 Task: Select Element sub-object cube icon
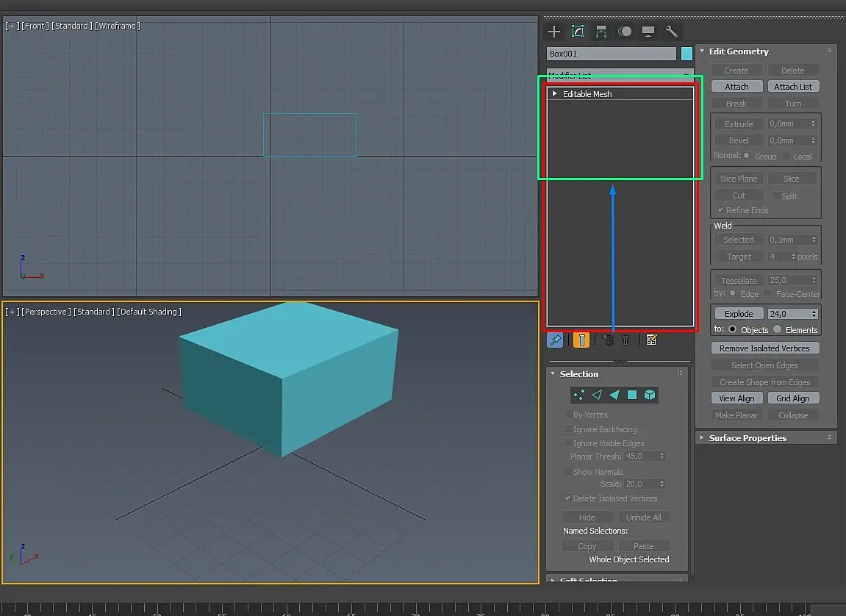650,395
